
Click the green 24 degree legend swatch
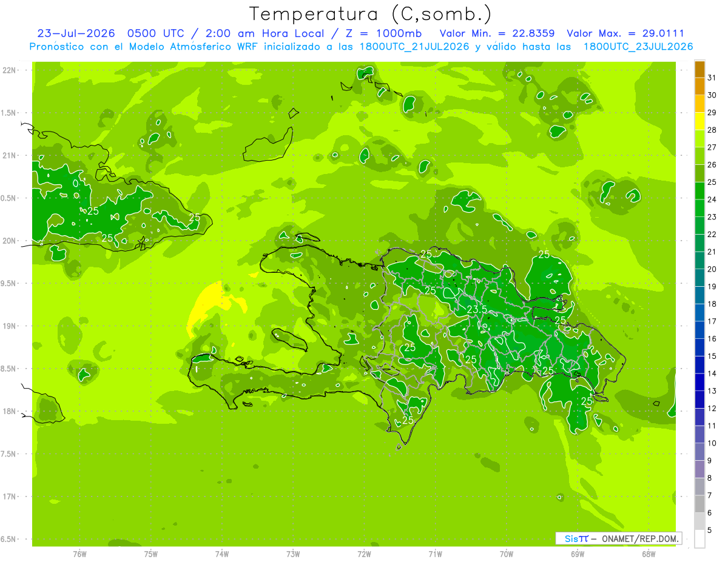(699, 192)
